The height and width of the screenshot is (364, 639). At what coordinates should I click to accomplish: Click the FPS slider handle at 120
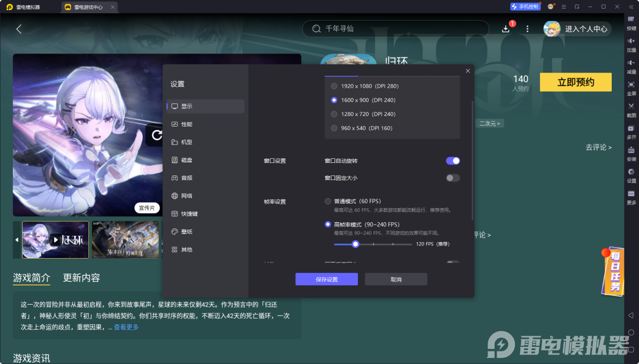(355, 244)
